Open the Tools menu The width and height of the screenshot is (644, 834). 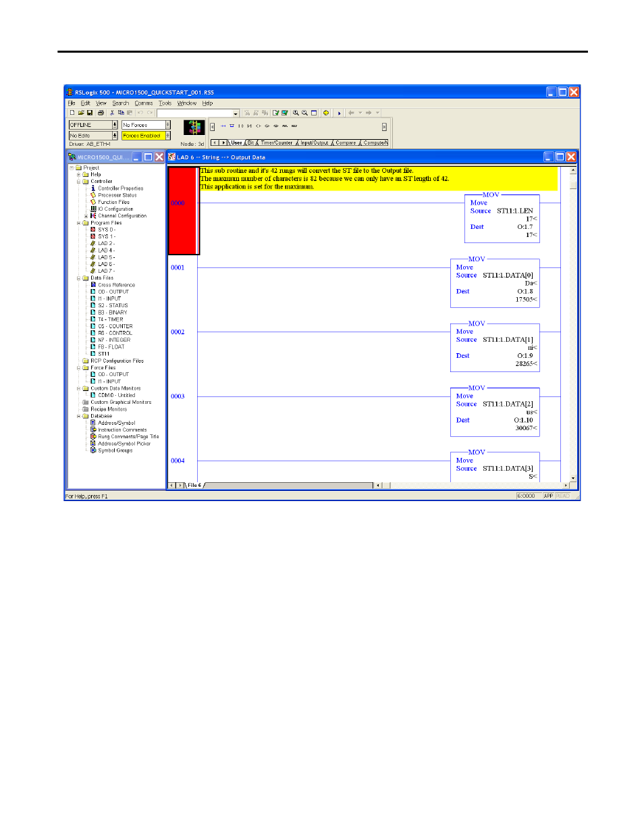[x=165, y=103]
